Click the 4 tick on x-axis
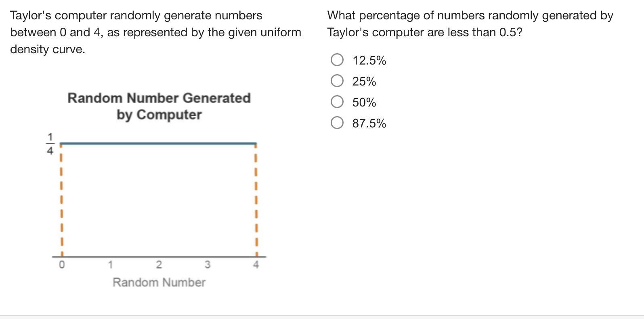This screenshot has width=644, height=319. point(256,265)
